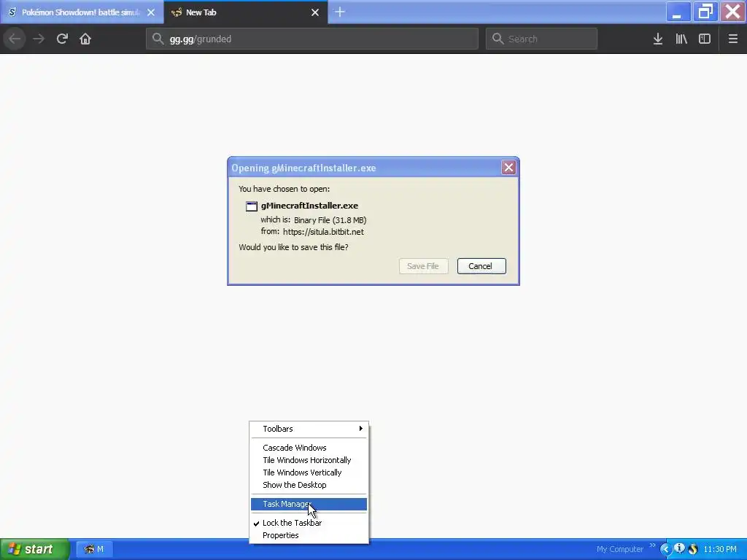The image size is (747, 560).
Task: Go forward with the forward arrow
Action: click(x=39, y=39)
